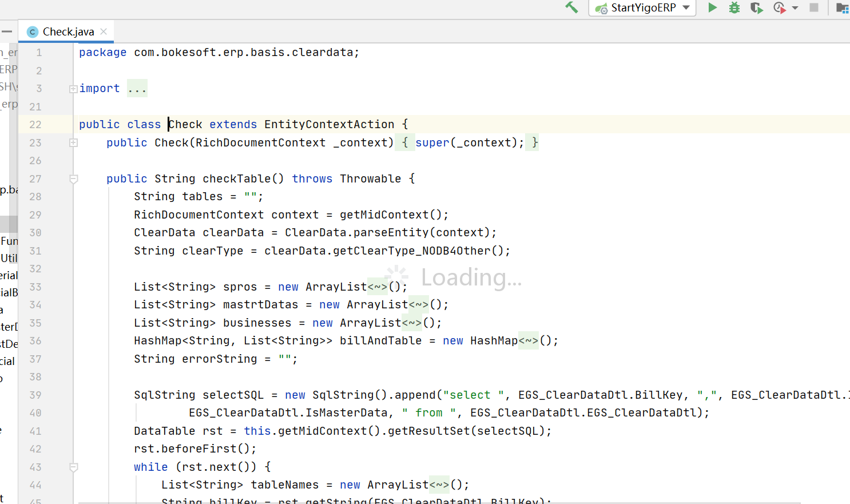Launch the profiler run icon
Image resolution: width=850 pixels, height=504 pixels.
(779, 7)
